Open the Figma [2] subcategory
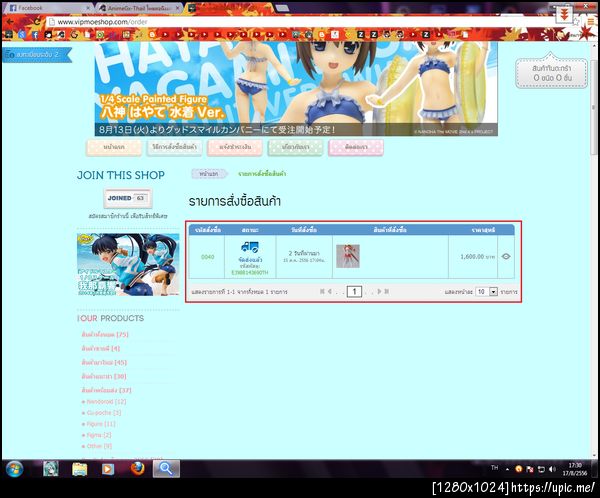This screenshot has height=498, width=600. pyautogui.click(x=99, y=435)
